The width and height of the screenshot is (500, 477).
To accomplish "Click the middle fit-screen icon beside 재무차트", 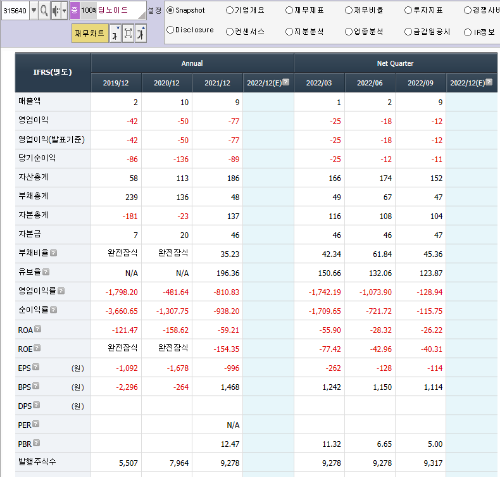I will pyautogui.click(x=128, y=33).
